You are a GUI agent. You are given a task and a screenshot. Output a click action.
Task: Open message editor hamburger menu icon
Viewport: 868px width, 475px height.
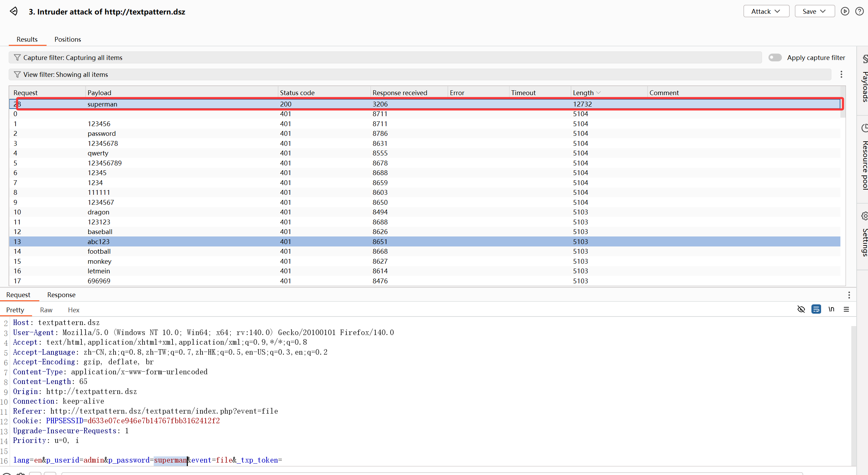tap(846, 309)
